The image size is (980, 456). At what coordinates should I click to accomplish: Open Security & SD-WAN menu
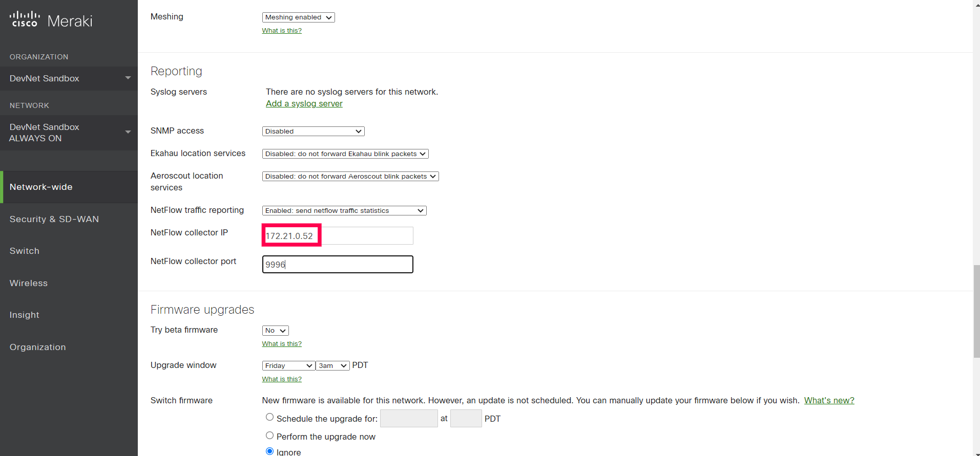click(x=54, y=219)
